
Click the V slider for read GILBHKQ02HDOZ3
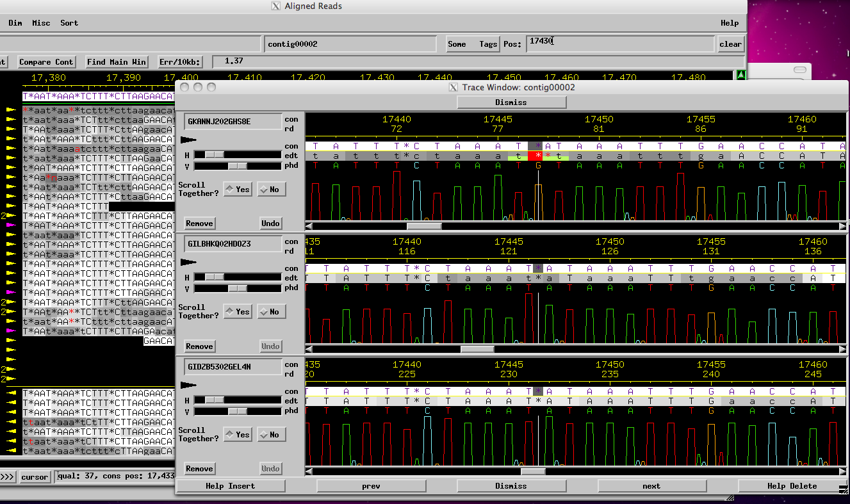[x=237, y=288]
